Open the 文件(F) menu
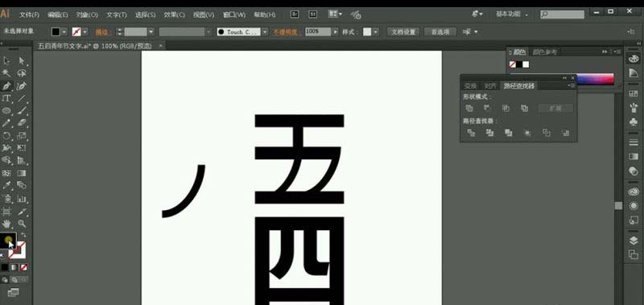The height and width of the screenshot is (305, 644). [x=29, y=14]
